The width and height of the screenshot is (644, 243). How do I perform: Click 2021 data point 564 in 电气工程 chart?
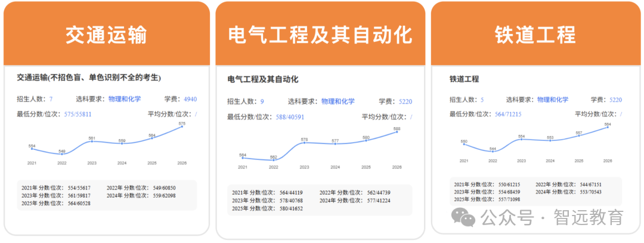[242, 158]
